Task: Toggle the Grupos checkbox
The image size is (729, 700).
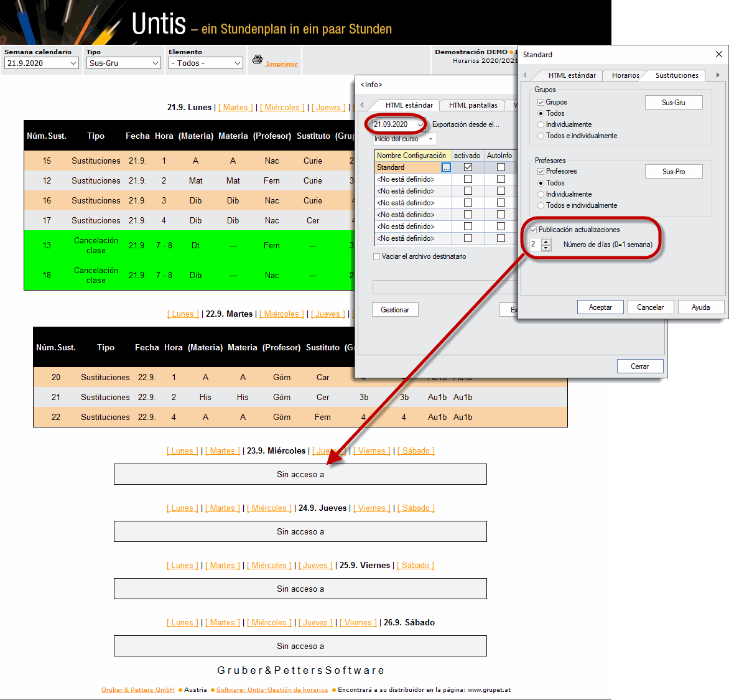Action: pos(541,102)
